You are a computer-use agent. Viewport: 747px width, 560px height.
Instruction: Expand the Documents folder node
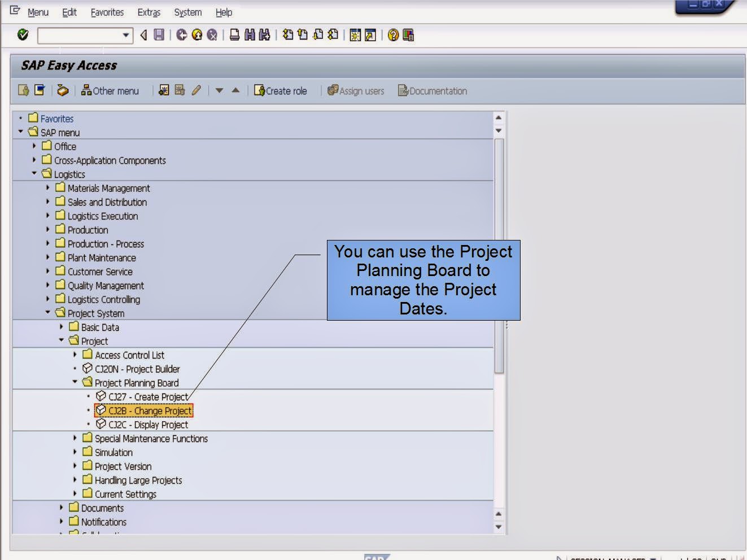point(62,508)
